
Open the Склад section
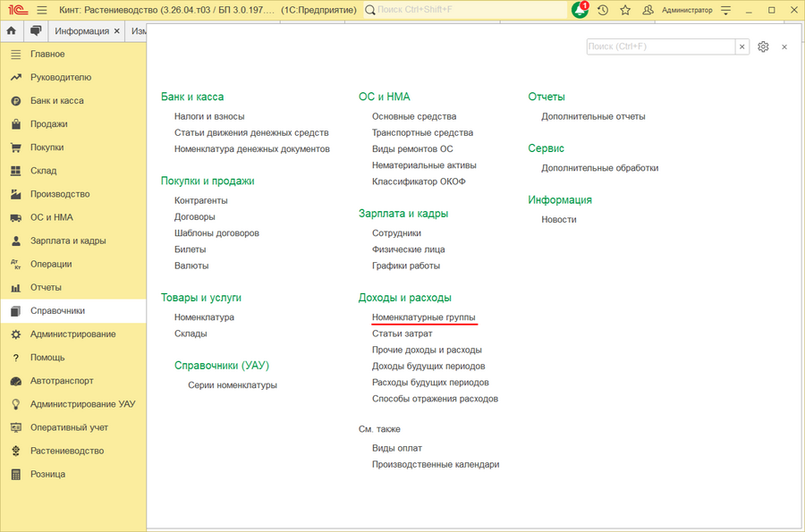point(43,171)
